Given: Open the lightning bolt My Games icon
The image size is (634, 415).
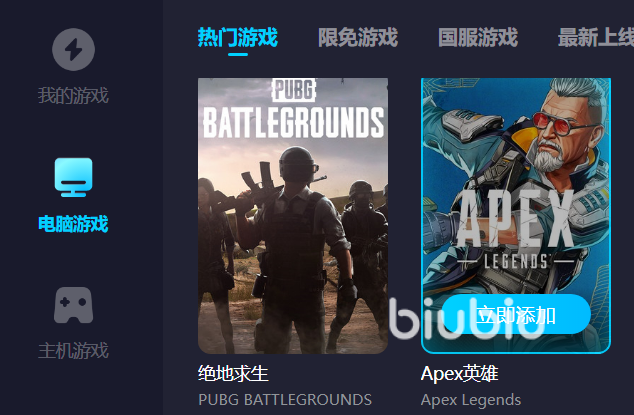Looking at the screenshot, I should click(x=74, y=49).
